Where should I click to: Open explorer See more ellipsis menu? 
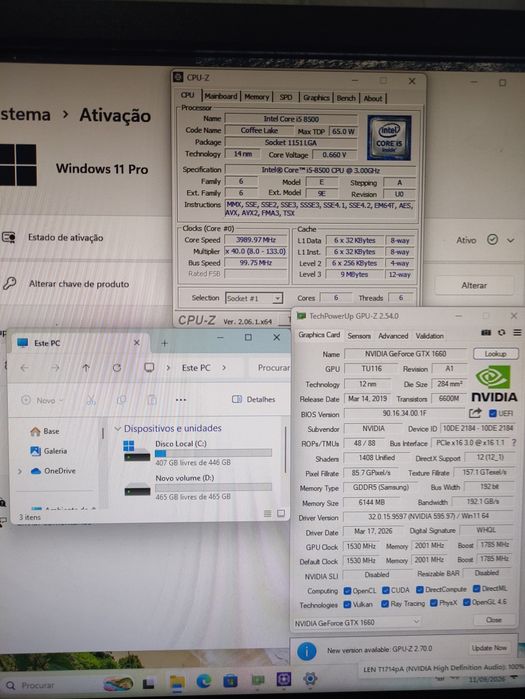click(181, 400)
